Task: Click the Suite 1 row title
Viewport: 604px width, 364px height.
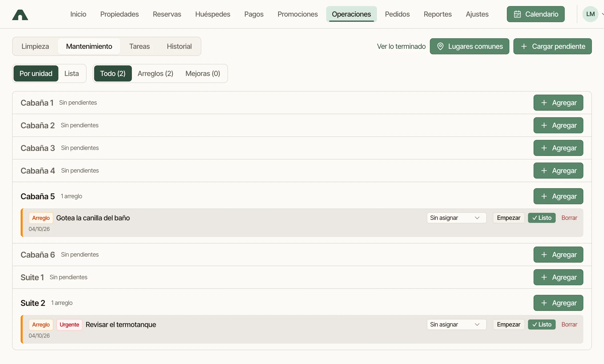Action: point(32,277)
